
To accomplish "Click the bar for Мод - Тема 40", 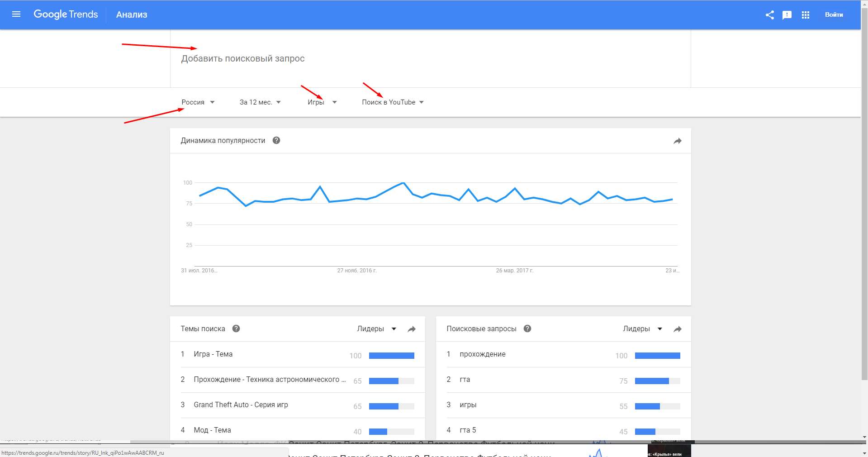I will click(391, 432).
